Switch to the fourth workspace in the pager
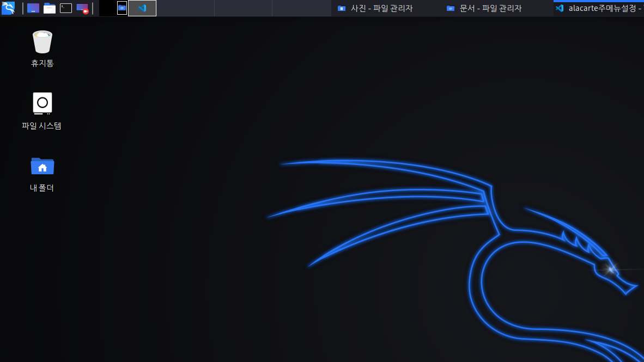 tap(301, 8)
